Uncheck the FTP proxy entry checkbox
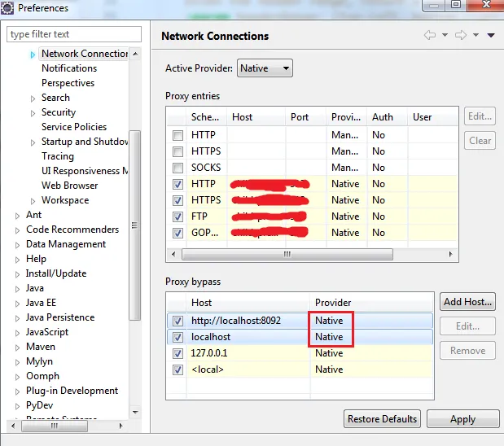Screen dimensions: 504x446 click(177, 216)
